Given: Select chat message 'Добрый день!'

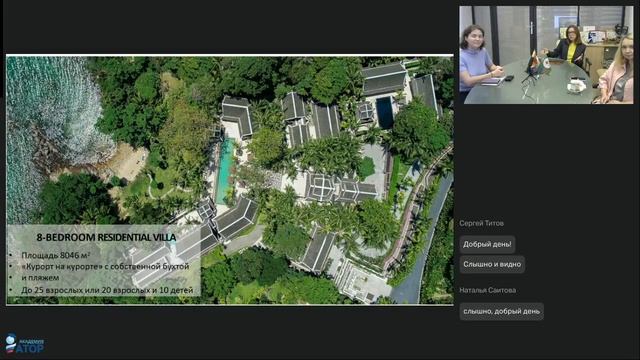Looking at the screenshot, I should pos(487,244).
